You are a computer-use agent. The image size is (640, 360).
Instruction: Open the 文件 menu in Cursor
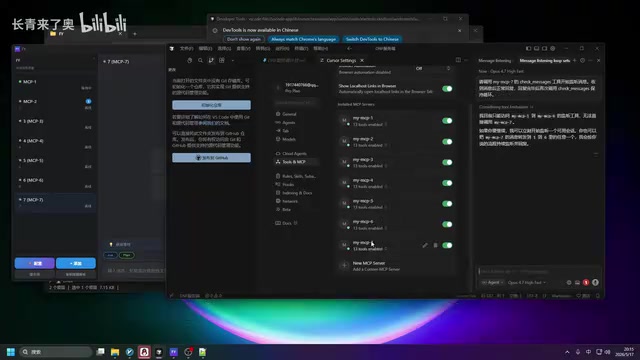click(x=187, y=49)
